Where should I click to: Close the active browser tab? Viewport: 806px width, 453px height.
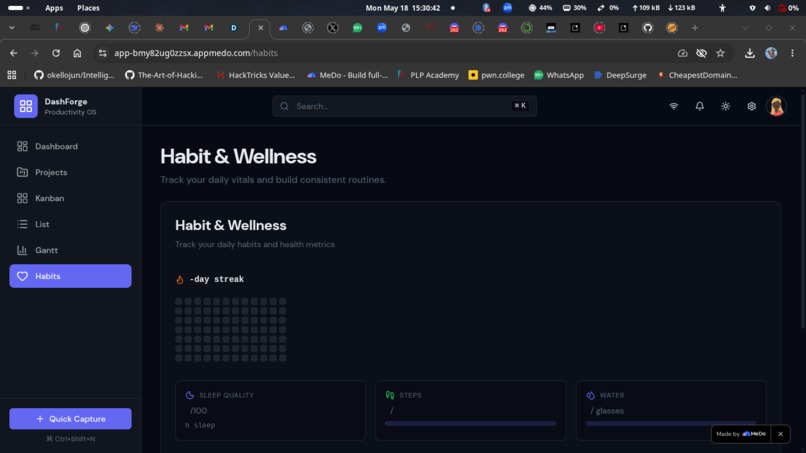261,28
